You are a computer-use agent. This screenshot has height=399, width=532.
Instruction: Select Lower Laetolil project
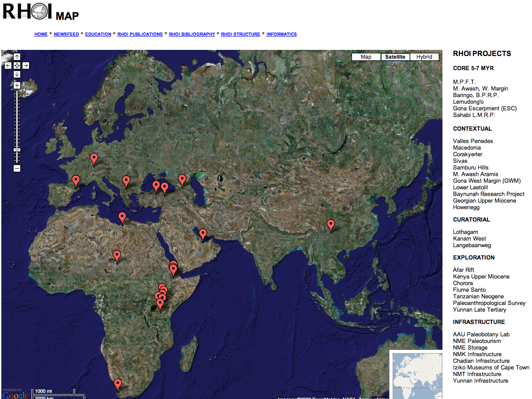[x=470, y=188]
